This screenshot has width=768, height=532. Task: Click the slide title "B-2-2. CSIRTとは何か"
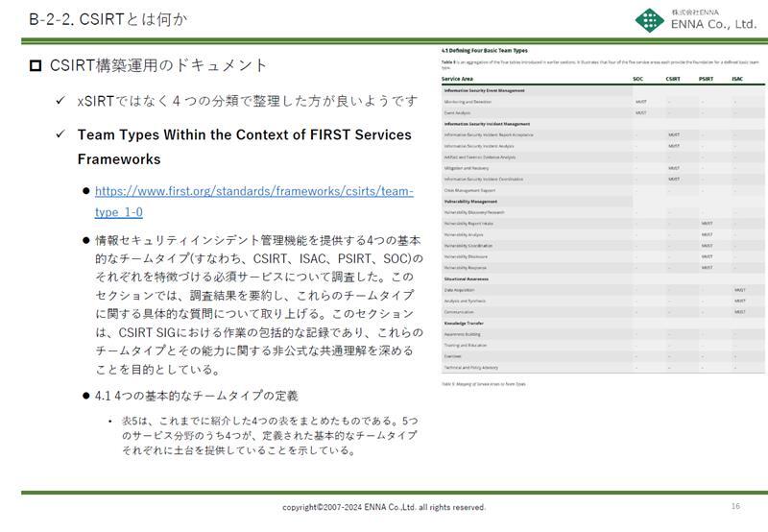click(x=108, y=19)
